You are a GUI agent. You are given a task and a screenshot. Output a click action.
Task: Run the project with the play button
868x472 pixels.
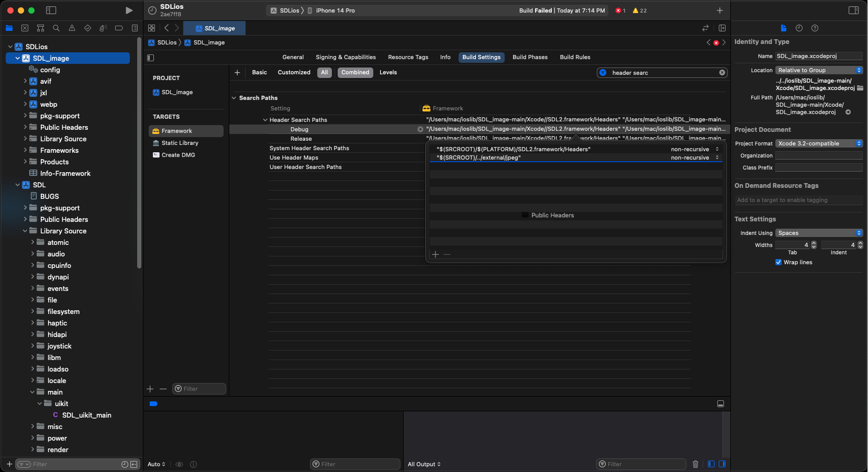click(x=129, y=10)
